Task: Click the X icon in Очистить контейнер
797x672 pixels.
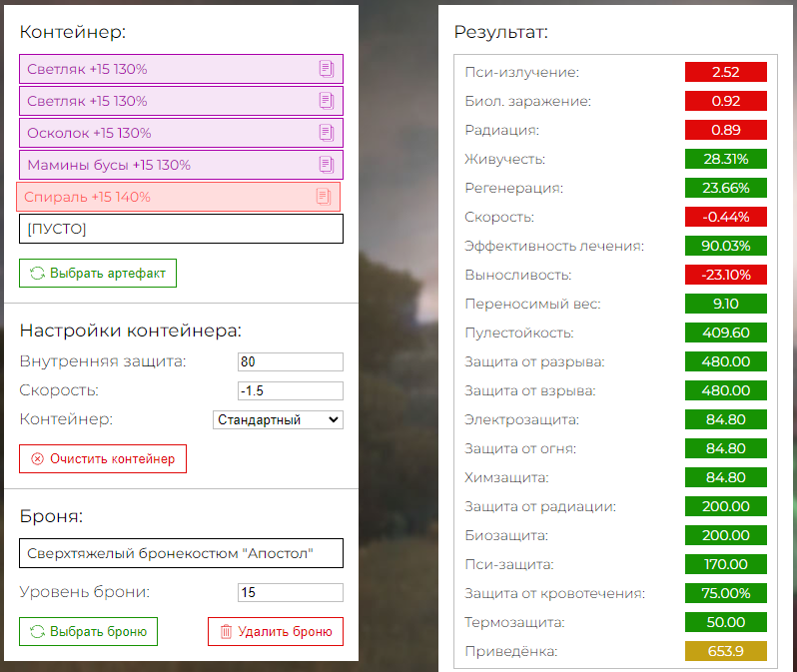Action: [x=37, y=459]
